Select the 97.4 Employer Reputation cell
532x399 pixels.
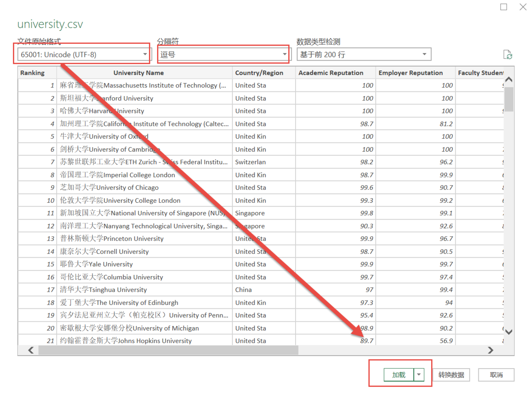[x=416, y=277]
